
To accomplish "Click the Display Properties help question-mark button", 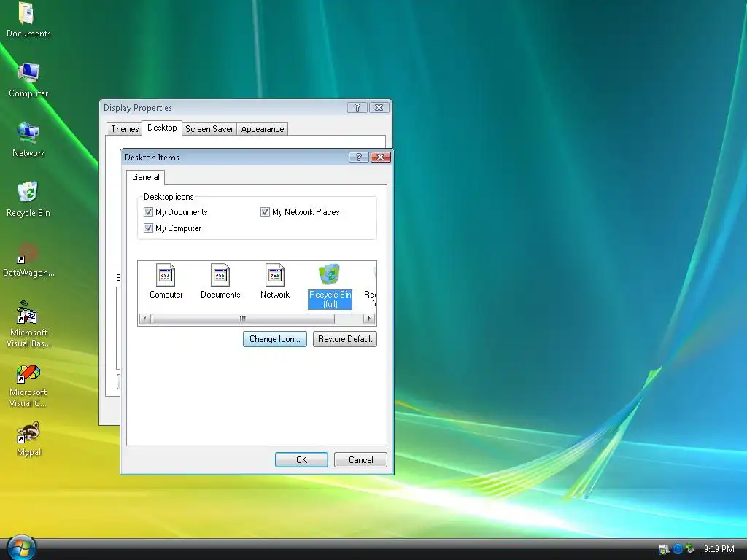I will click(x=357, y=108).
